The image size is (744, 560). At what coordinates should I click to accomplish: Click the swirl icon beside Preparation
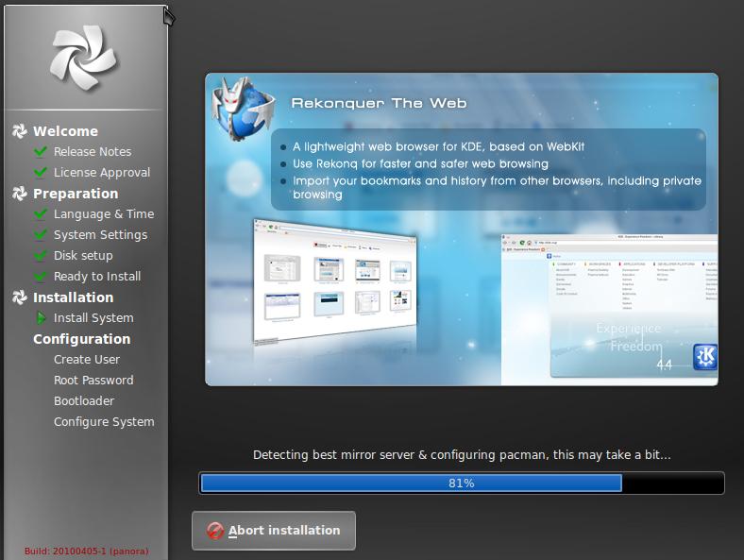(19, 194)
